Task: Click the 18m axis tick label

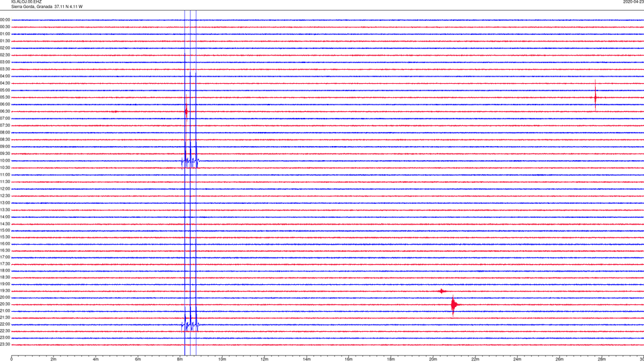Action: pos(391,359)
